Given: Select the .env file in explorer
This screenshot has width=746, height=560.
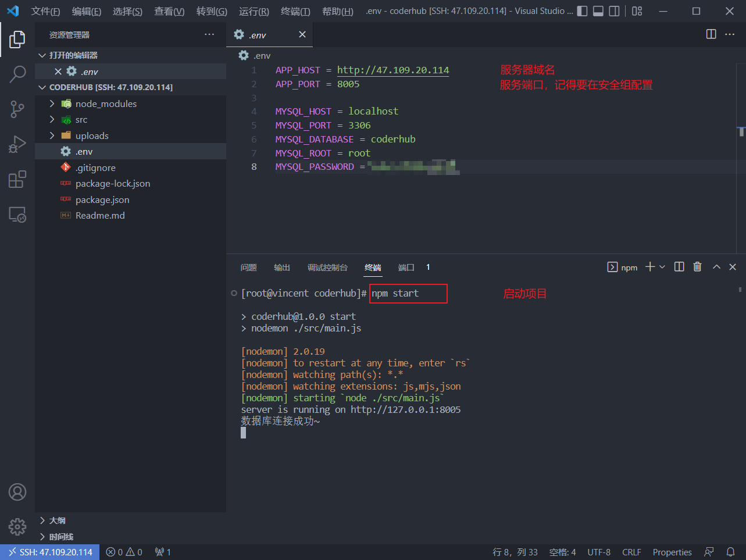Looking at the screenshot, I should pos(130,151).
